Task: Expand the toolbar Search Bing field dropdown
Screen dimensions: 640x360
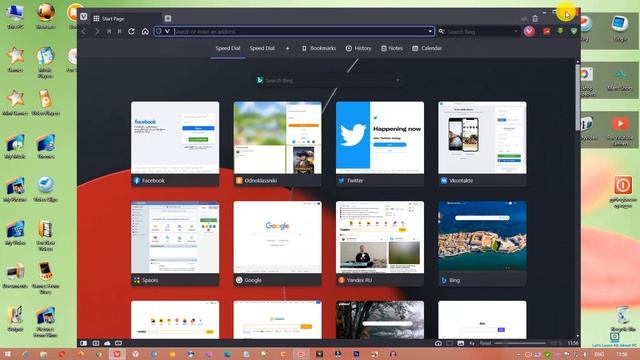Action: coord(516,31)
